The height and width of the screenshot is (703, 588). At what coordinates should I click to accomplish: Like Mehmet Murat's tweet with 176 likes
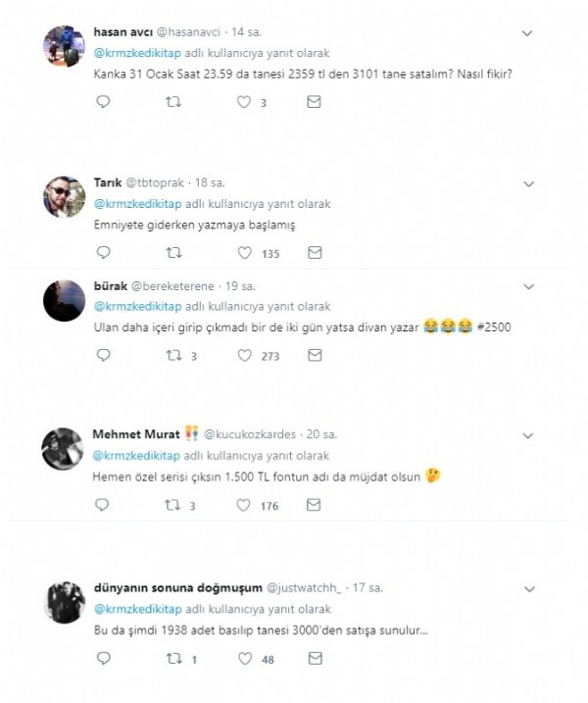pyautogui.click(x=245, y=506)
